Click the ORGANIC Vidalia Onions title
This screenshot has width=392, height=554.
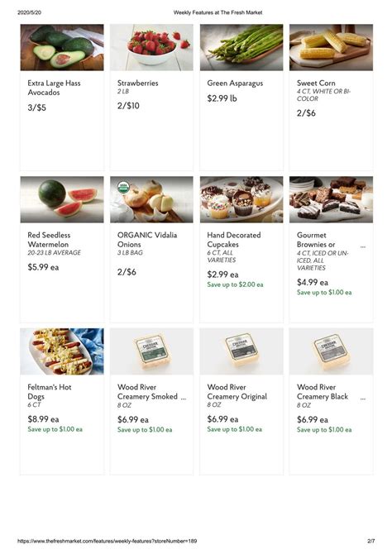(x=147, y=240)
